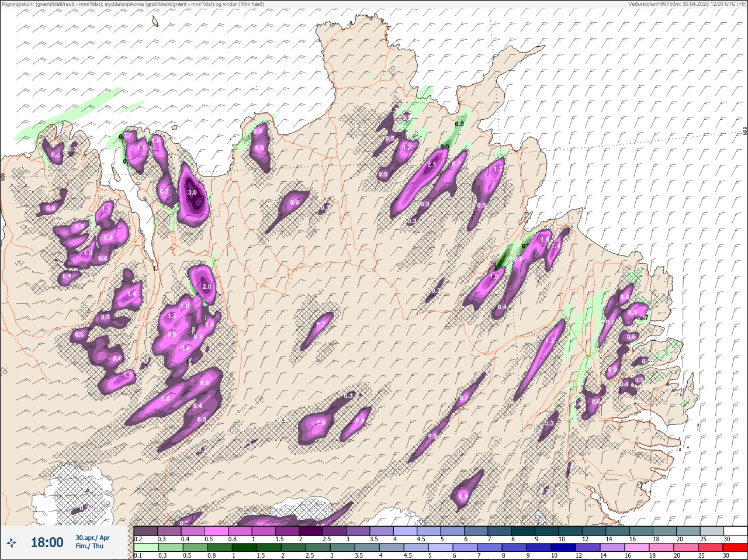
Task: Click the 3.0 precipitation peak label
Action: 192,192
